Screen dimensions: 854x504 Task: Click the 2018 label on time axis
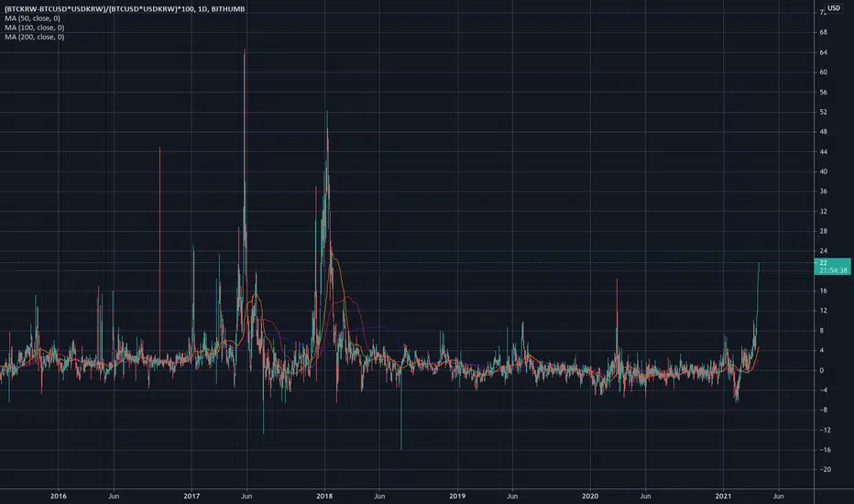pyautogui.click(x=324, y=496)
